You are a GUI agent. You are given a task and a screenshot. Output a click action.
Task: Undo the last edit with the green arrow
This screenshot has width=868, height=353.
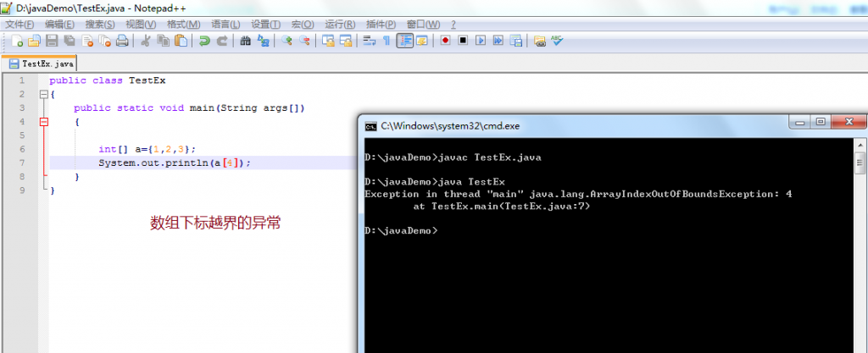pos(204,41)
